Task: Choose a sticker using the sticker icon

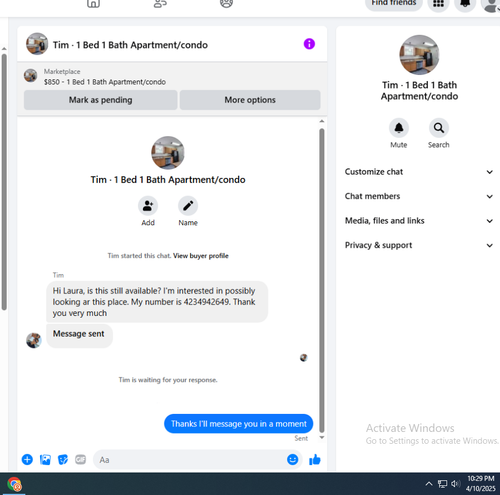Action: click(63, 460)
